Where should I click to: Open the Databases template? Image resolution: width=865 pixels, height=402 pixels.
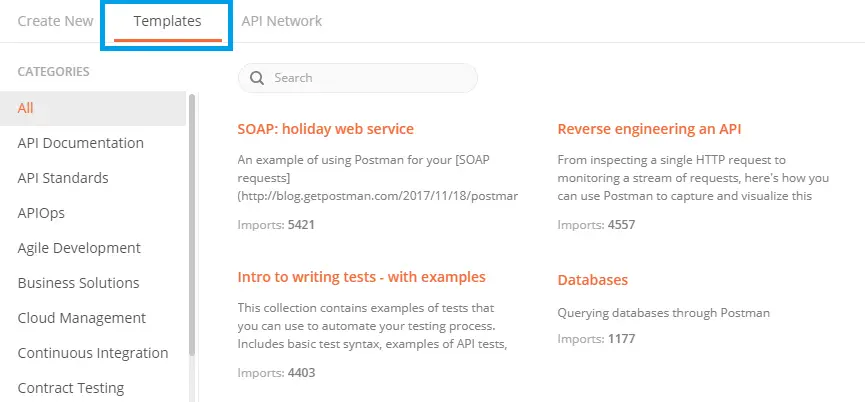click(593, 280)
